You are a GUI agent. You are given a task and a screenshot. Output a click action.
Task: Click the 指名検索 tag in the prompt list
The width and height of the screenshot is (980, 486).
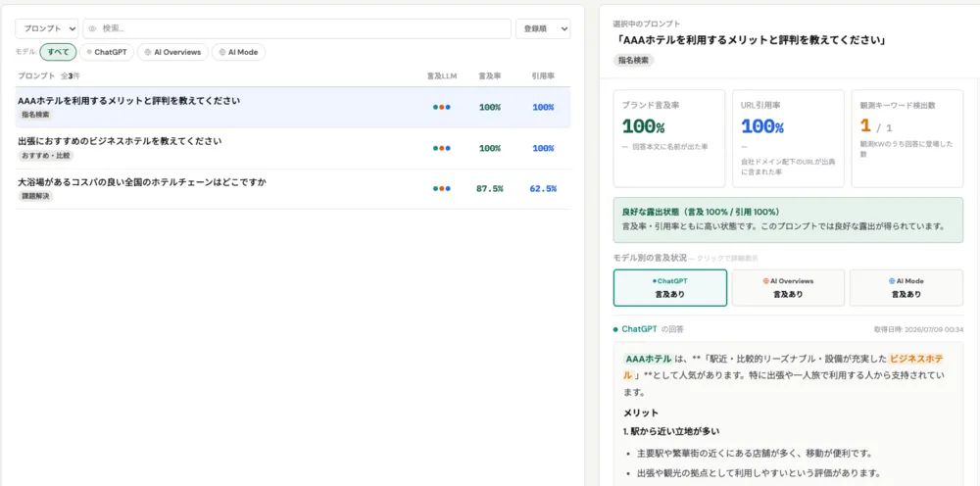click(35, 115)
